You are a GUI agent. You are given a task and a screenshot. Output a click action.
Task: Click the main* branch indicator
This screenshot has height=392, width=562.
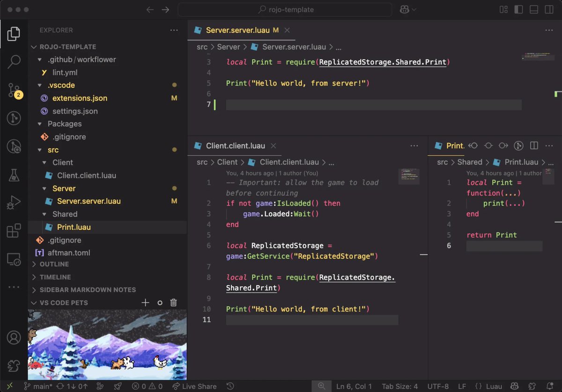point(38,386)
